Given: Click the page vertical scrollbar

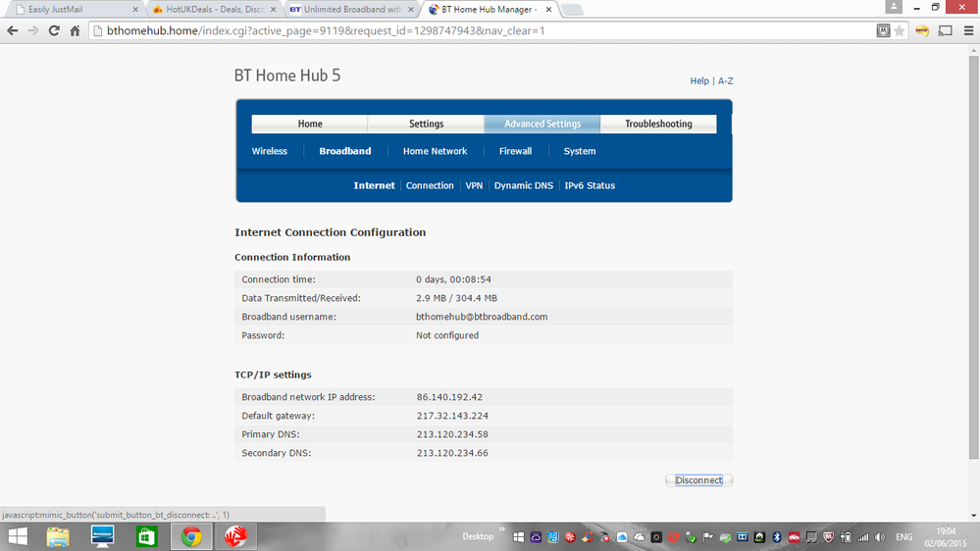Looking at the screenshot, I should [x=974, y=256].
